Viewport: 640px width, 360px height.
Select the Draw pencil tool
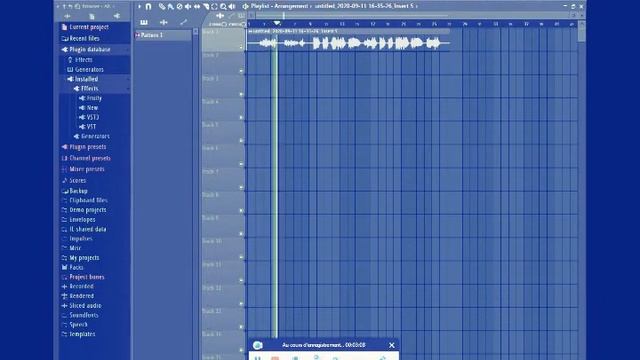point(162,7)
